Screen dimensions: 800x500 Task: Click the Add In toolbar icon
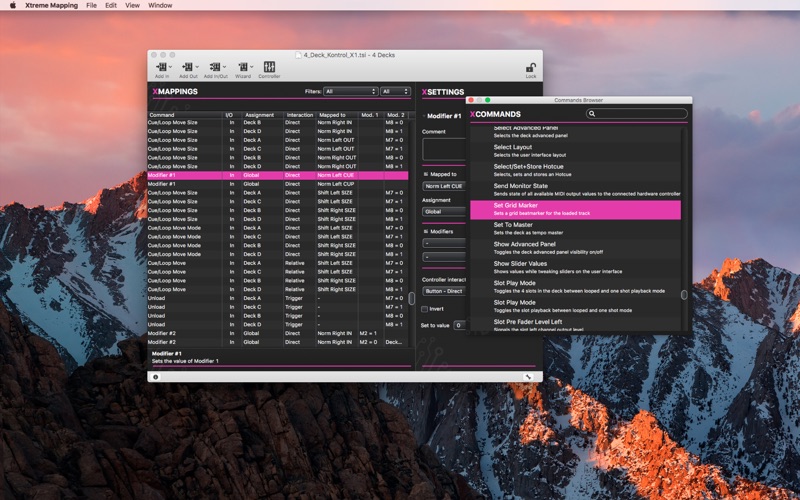point(162,67)
